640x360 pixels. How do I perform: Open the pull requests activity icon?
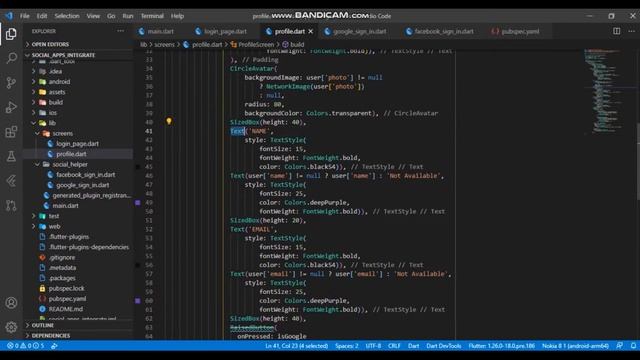click(11, 205)
